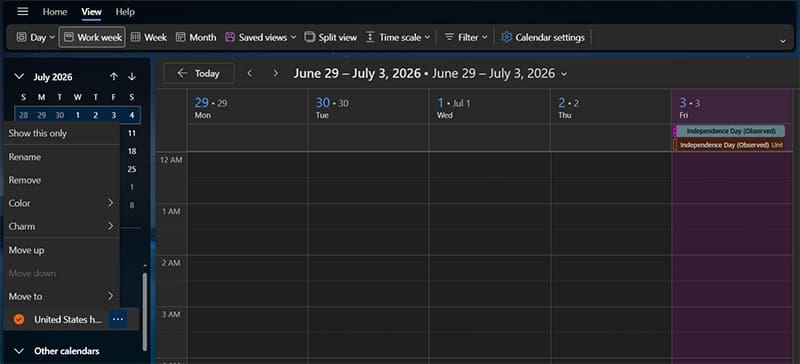Choose Move up in context menu

62,250
